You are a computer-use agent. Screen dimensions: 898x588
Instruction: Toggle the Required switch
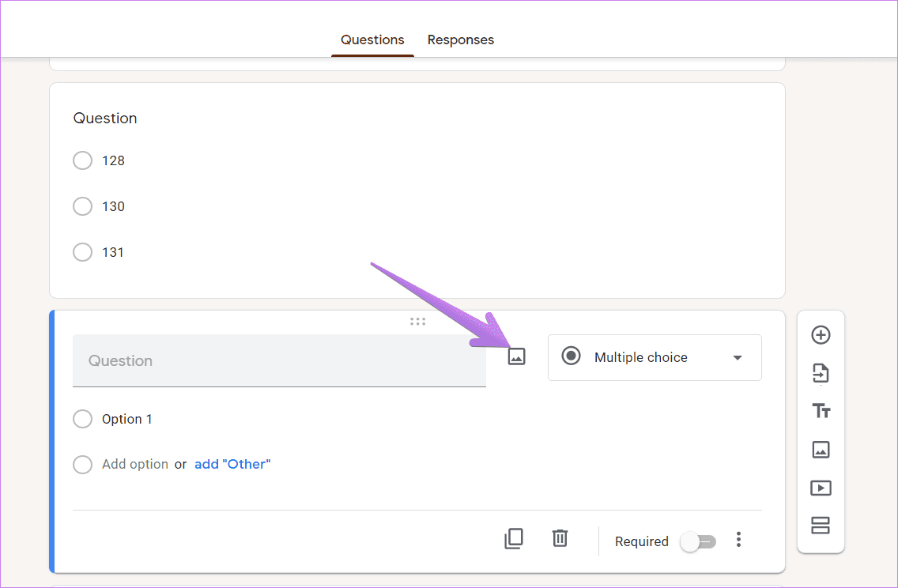[x=698, y=541]
